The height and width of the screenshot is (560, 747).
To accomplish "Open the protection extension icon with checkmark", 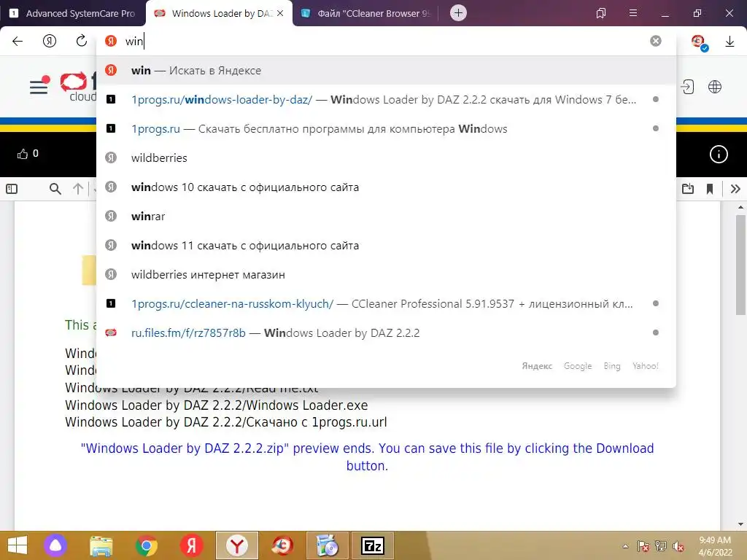I will point(700,42).
